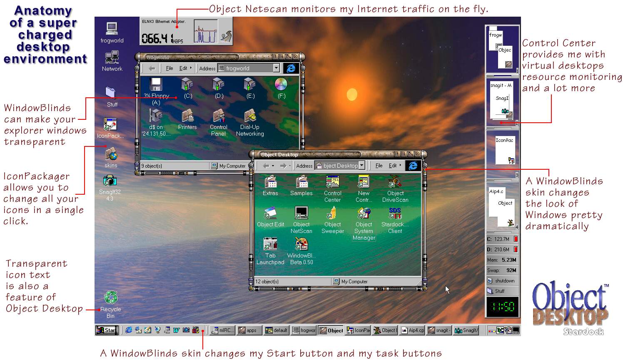Expand Object Desktop address dropdown

tap(361, 166)
